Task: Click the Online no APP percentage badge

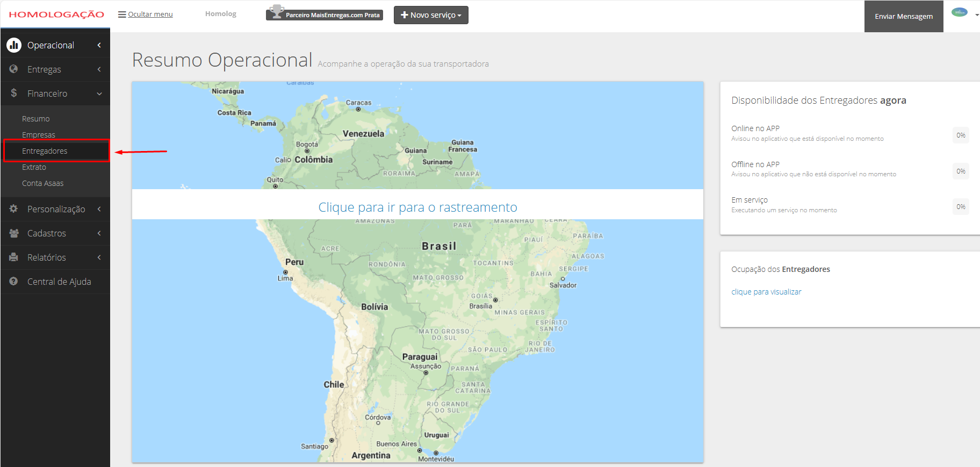Action: click(961, 135)
